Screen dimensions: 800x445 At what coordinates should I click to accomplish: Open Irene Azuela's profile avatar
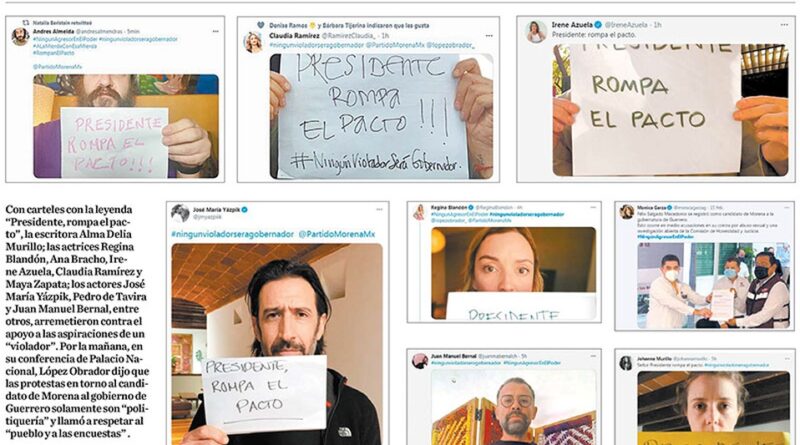536,32
